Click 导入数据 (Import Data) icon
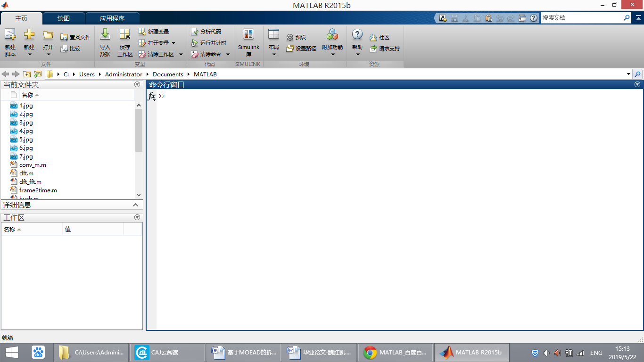644x362 pixels. coord(105,34)
